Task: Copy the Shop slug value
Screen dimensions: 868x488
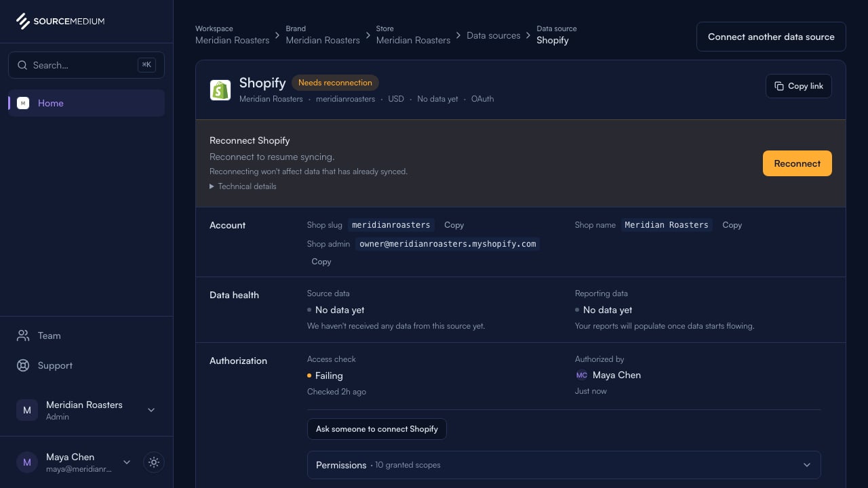Action: (454, 225)
